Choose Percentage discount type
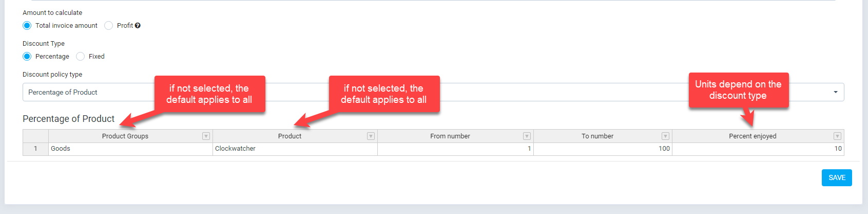This screenshot has height=214, width=868. (27, 57)
